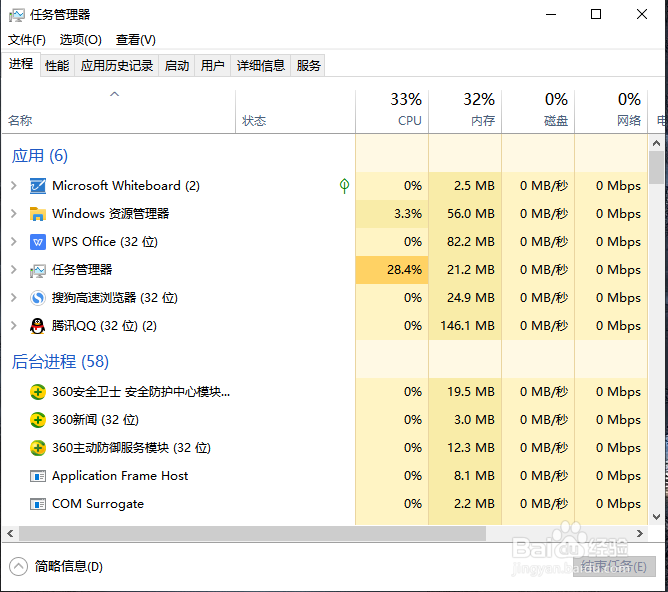Image resolution: width=668 pixels, height=592 pixels.
Task: Switch to the 详细信息 tab
Action: coord(261,66)
